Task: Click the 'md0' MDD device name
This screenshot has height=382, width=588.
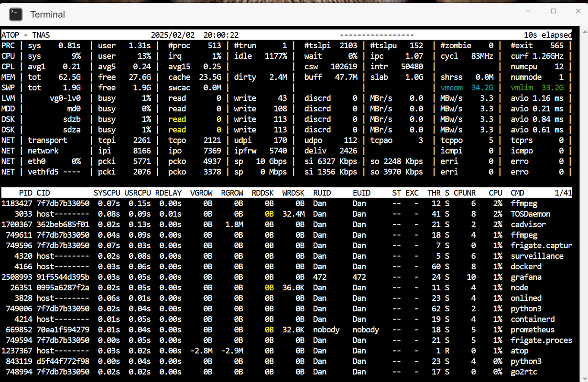Action: [74, 108]
